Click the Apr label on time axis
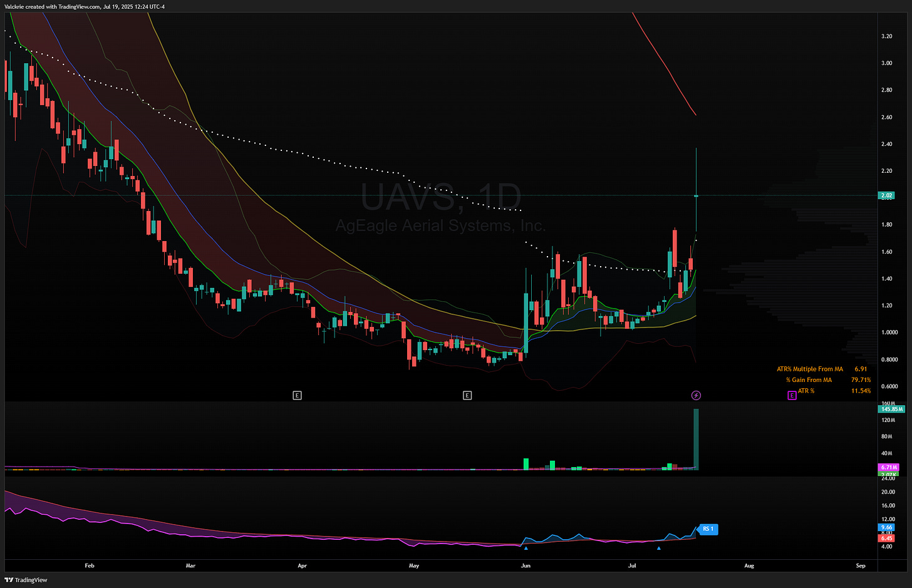The height and width of the screenshot is (588, 912). (303, 565)
